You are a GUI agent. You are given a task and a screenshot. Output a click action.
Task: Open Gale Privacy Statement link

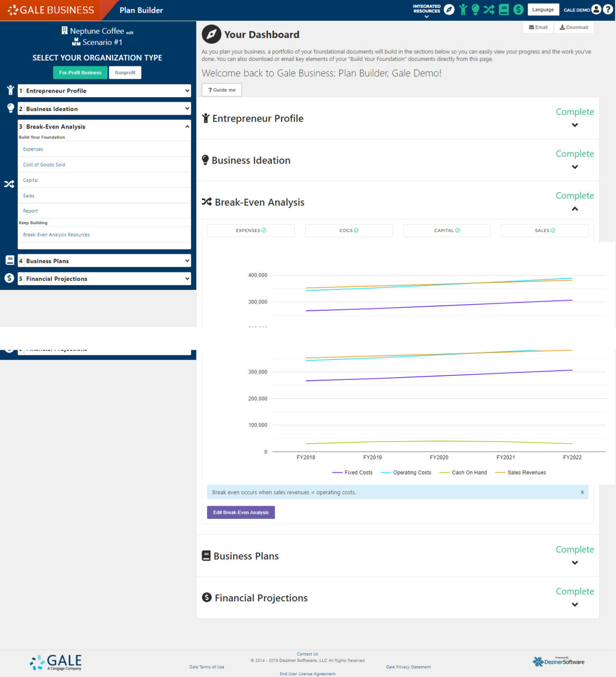coord(409,667)
